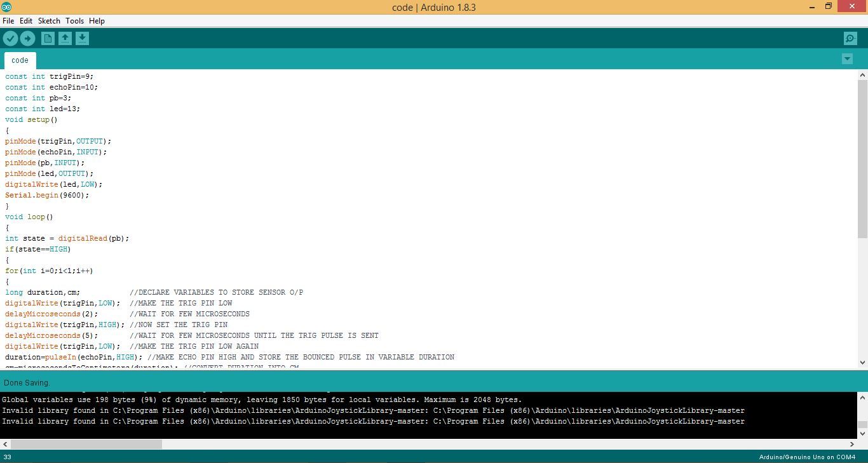Click the 'for(int i=0;i<1;i++)' line
This screenshot has height=463, width=868.
(49, 271)
